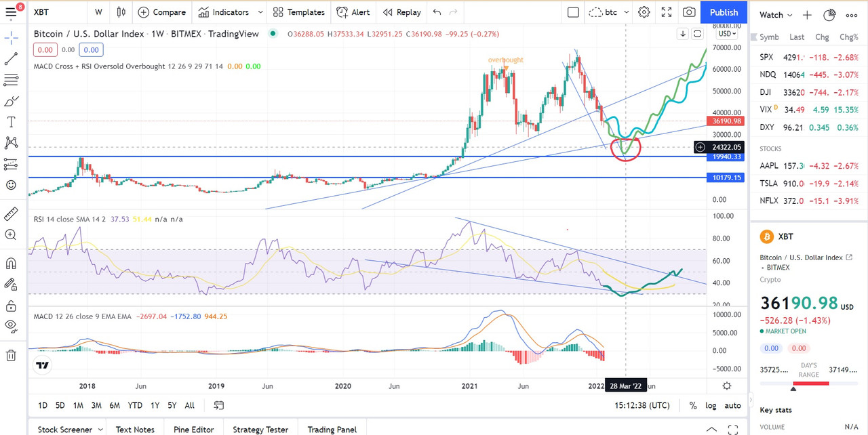Select the VIX watchlist row
868x435 pixels.
(809, 109)
